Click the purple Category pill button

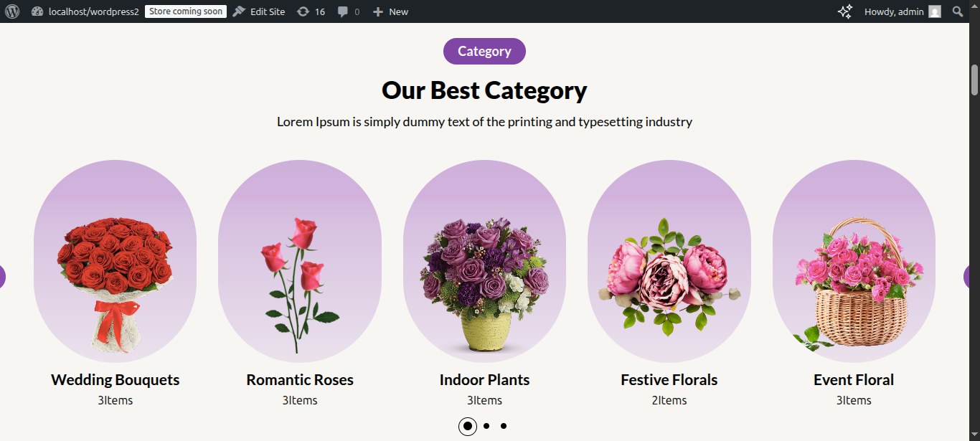tap(484, 51)
